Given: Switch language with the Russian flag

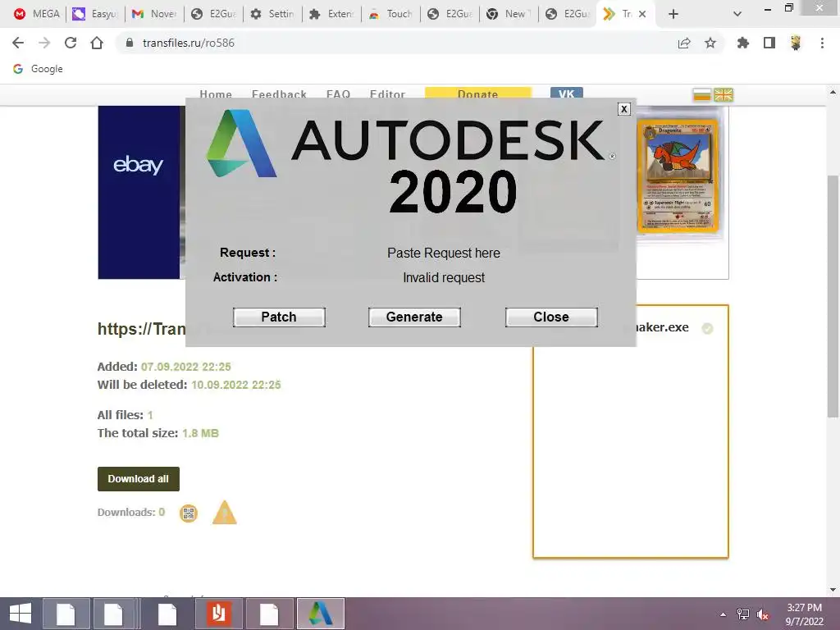Looking at the screenshot, I should coord(702,95).
